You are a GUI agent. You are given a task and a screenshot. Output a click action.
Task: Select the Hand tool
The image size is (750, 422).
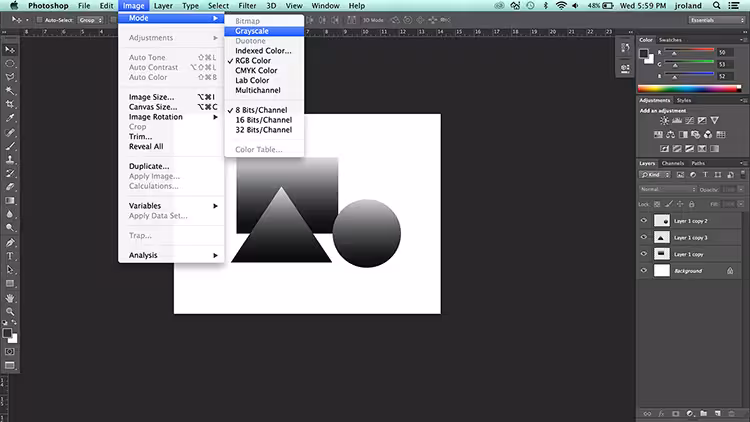click(x=10, y=298)
